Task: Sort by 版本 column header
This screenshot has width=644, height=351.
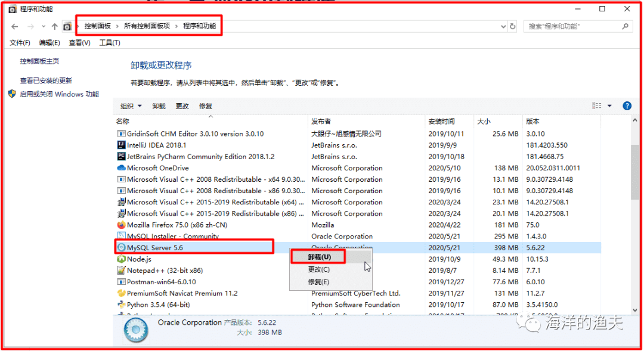Action: coord(532,121)
